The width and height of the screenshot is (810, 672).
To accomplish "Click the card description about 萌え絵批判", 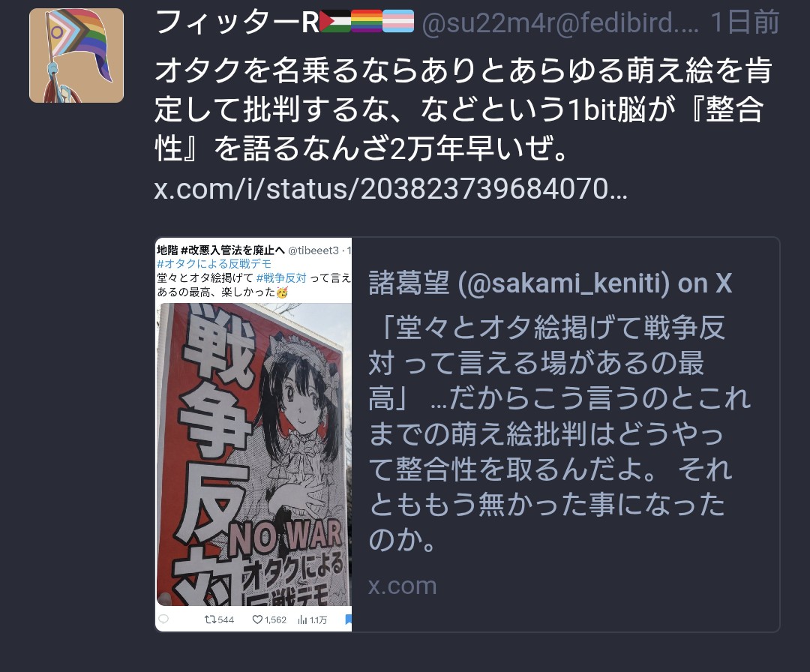I will tap(559, 433).
